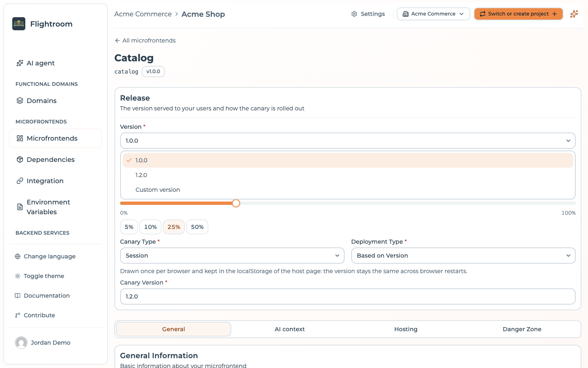The image size is (588, 368).
Task: Collapse the Version dropdown field
Action: (348, 141)
